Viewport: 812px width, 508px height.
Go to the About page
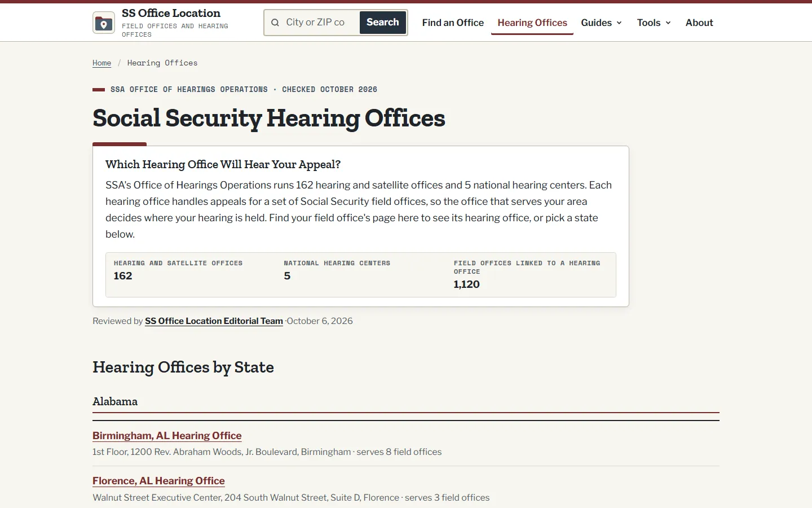click(x=699, y=23)
